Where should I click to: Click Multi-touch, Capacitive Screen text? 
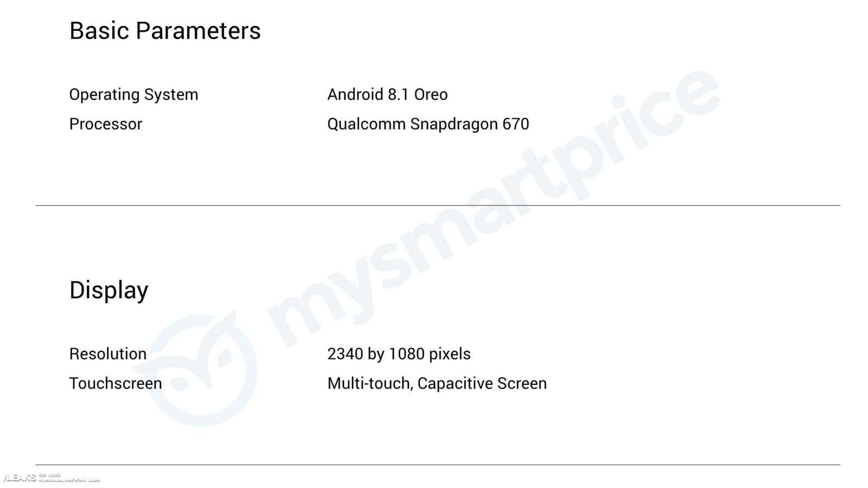pos(437,383)
